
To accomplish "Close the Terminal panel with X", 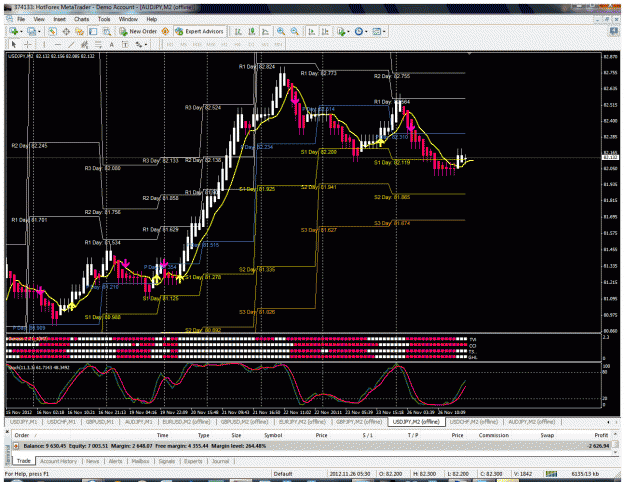I will click(x=8, y=431).
